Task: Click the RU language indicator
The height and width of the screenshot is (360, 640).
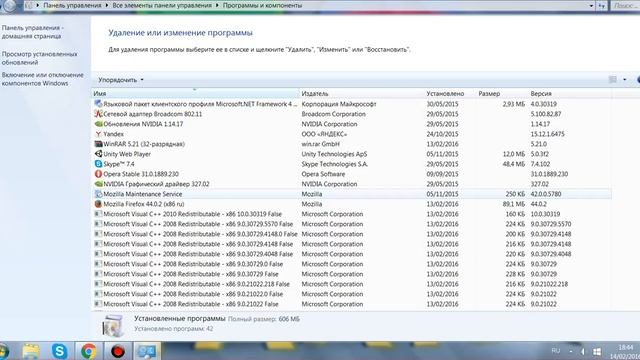Action: (x=556, y=351)
